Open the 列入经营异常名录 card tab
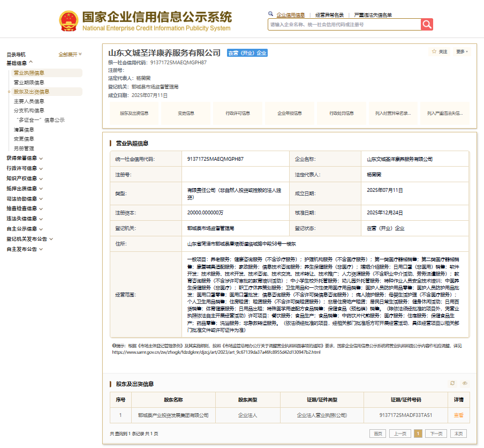This screenshot has height=448, width=484. (393, 114)
